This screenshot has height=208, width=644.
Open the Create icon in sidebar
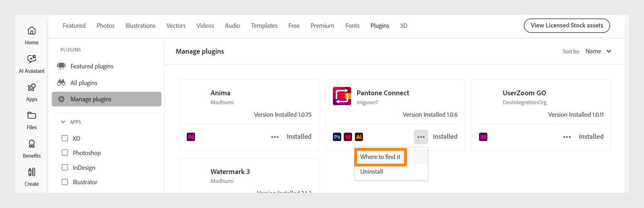click(32, 172)
